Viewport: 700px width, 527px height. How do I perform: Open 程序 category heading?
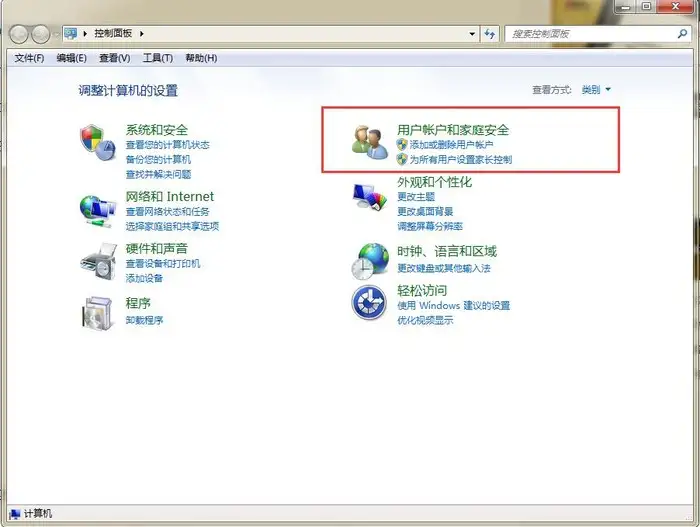[x=138, y=303]
